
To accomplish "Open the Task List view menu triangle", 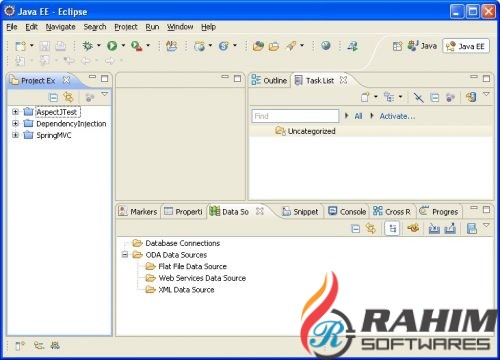I will pyautogui.click(x=486, y=94).
